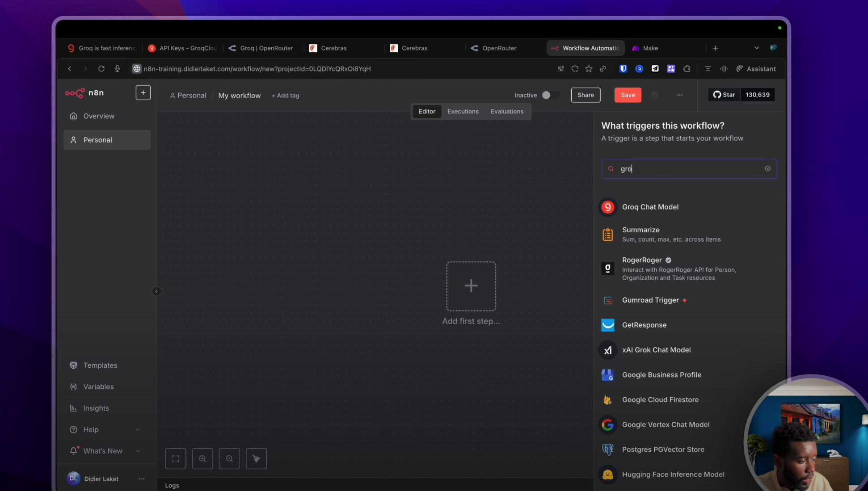Screen dimensions: 868x491
Task: Click the URL address bar
Action: (x=257, y=69)
